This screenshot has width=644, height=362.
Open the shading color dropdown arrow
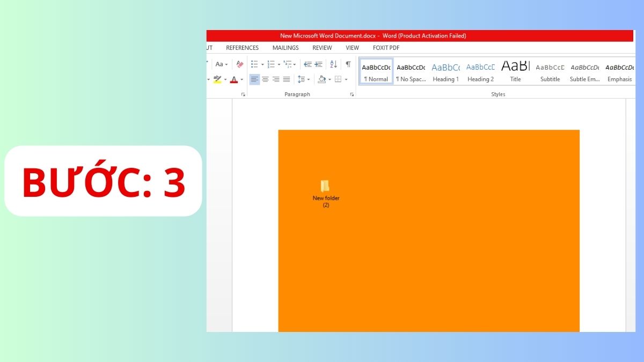click(330, 79)
